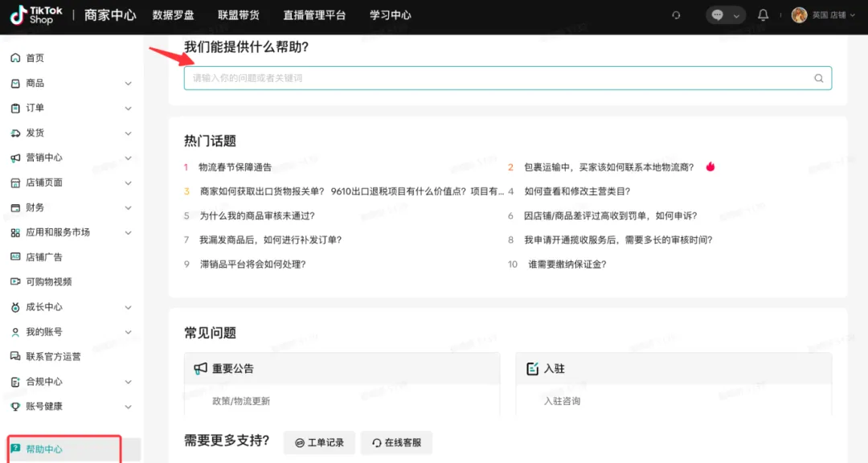Expand the 成长中心 sidebar chevron
Screen dimensions: 868x463
128,307
